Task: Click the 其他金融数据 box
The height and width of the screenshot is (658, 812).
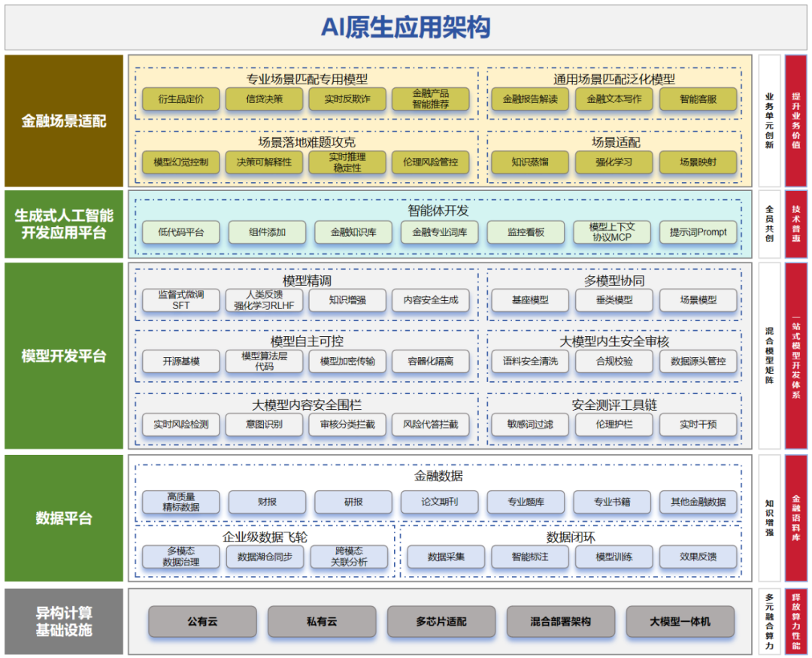Action: [698, 502]
